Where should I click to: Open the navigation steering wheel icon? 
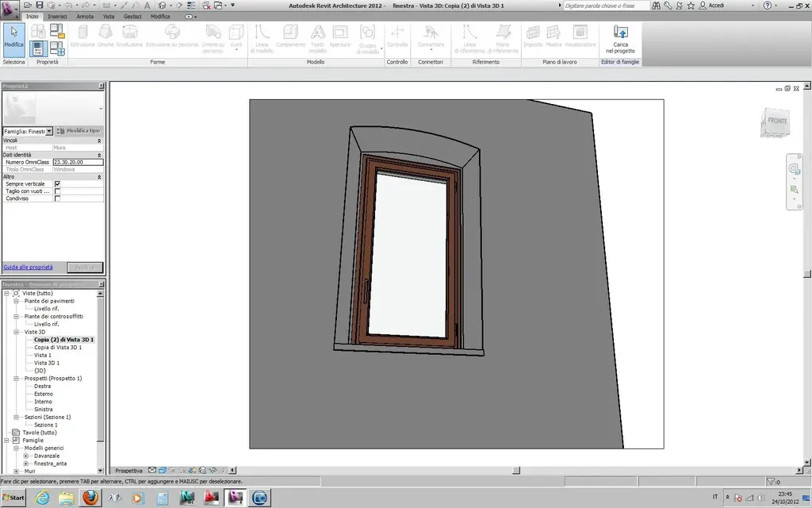[x=794, y=169]
